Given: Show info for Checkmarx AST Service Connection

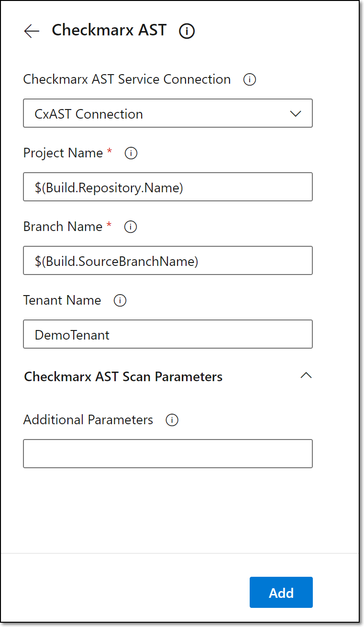Looking at the screenshot, I should (x=250, y=79).
